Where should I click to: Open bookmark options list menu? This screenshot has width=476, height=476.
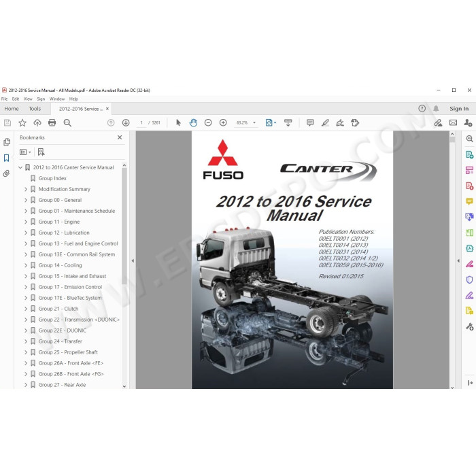pos(25,152)
